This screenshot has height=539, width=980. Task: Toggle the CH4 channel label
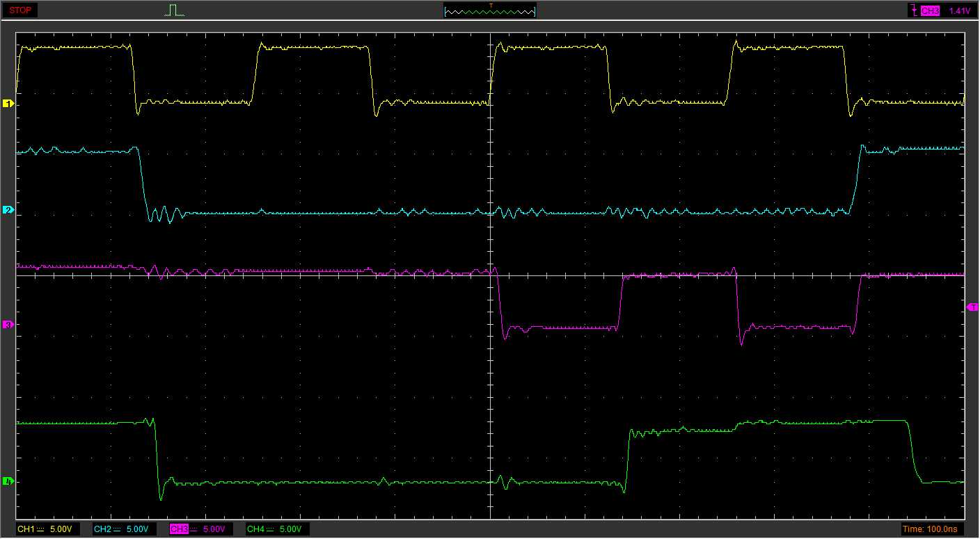255,529
